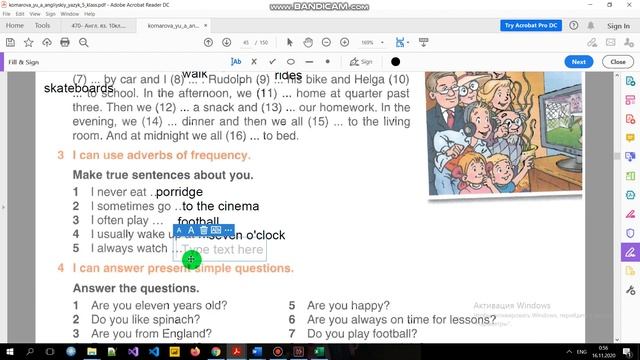640x360 pixels.
Task: Zoom in with the plus icon
Action: tap(344, 42)
